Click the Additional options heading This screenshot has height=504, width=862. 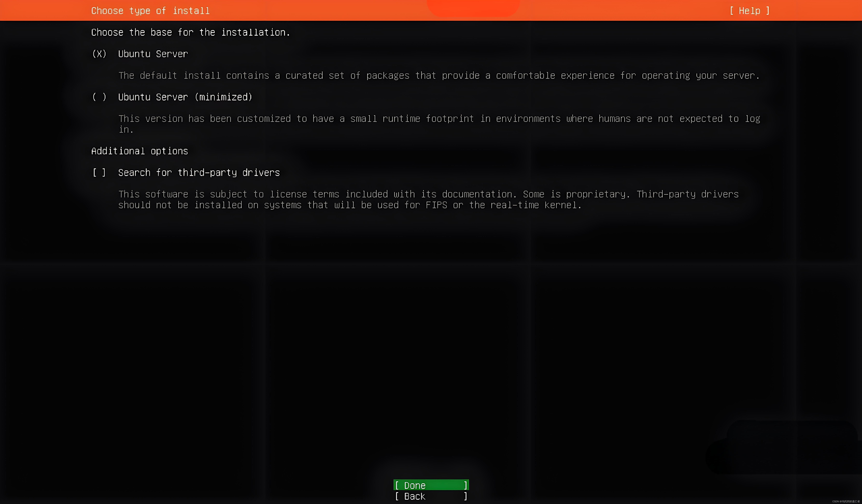coord(140,151)
